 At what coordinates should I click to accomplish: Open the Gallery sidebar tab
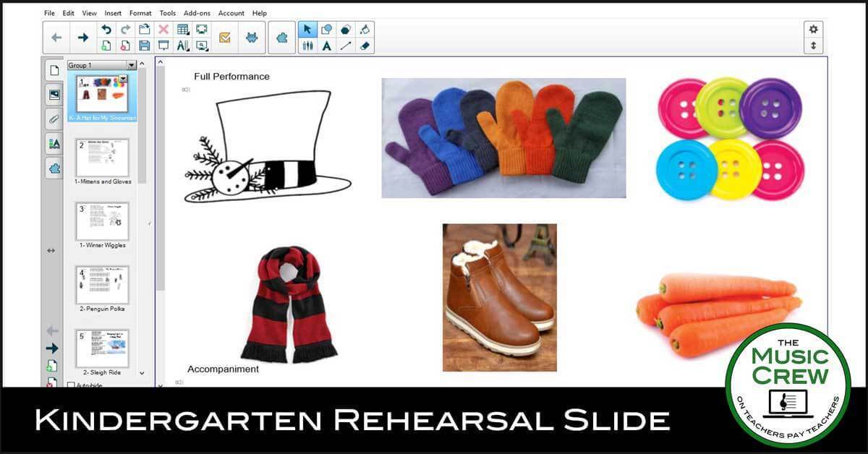pos(54,94)
